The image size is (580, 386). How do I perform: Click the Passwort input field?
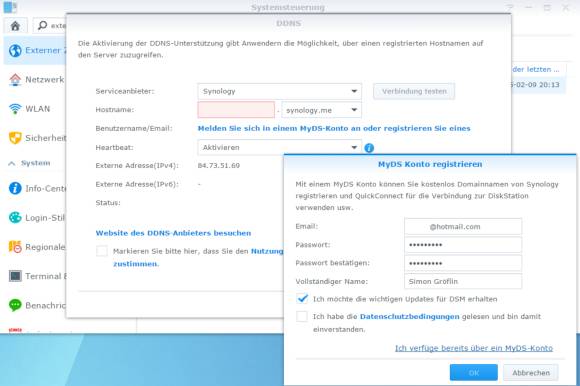pos(463,245)
